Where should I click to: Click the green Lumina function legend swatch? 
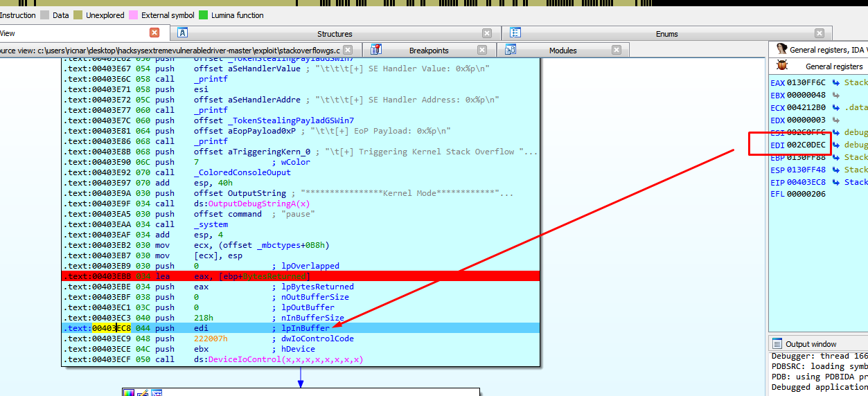point(203,15)
